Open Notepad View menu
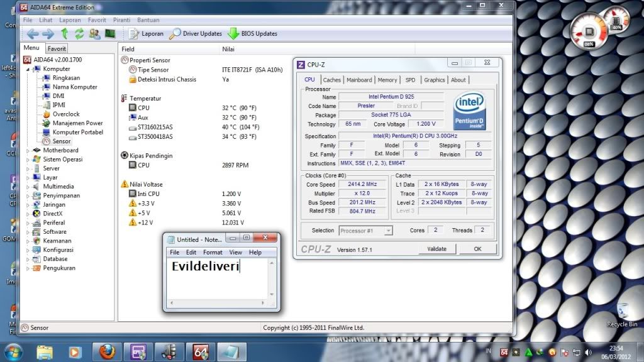The width and height of the screenshot is (644, 362). click(x=235, y=253)
